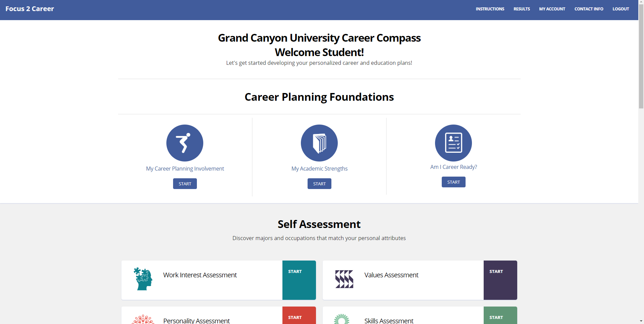Click the green gear Skills Assessment icon
The image size is (644, 324).
342,319
